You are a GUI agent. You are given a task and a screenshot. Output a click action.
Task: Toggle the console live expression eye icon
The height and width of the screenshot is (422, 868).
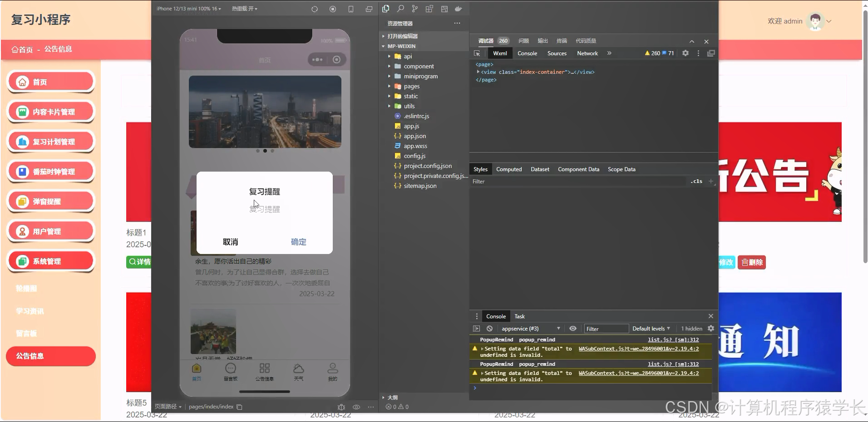click(573, 329)
